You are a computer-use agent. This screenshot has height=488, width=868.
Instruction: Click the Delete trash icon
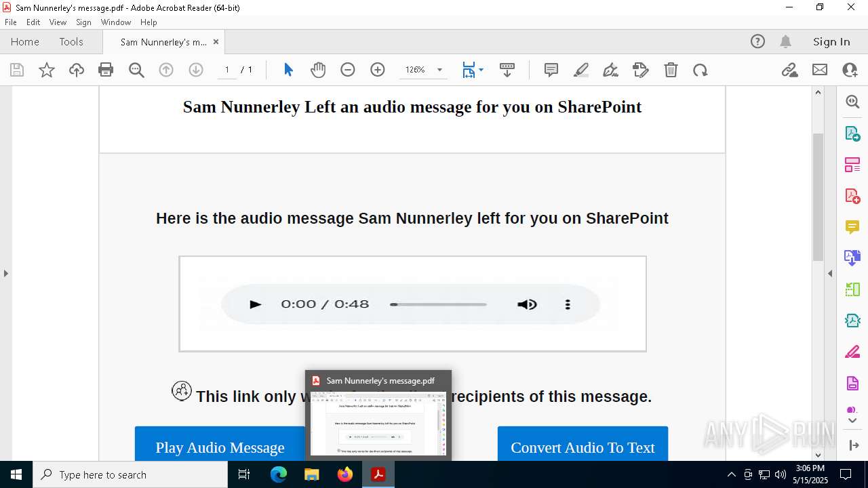(671, 70)
